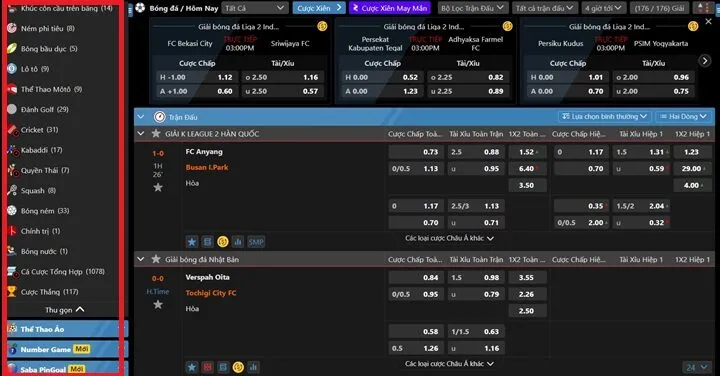Expand Các loại cược Châu Á khác under FC Anyang
The width and height of the screenshot is (720, 376).
point(449,238)
